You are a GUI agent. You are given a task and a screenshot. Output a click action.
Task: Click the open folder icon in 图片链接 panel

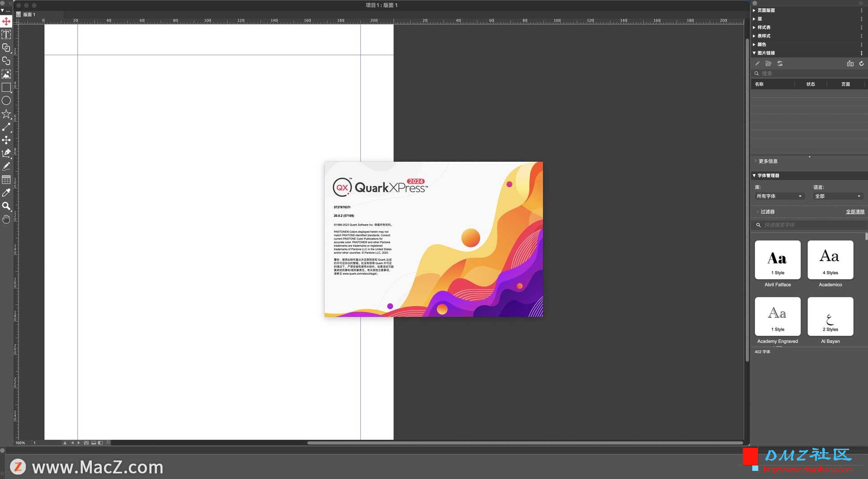[x=769, y=64]
